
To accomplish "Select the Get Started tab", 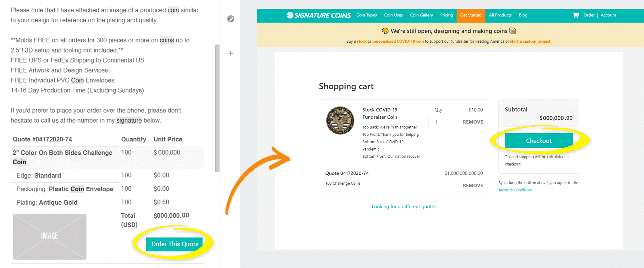I will click(471, 15).
